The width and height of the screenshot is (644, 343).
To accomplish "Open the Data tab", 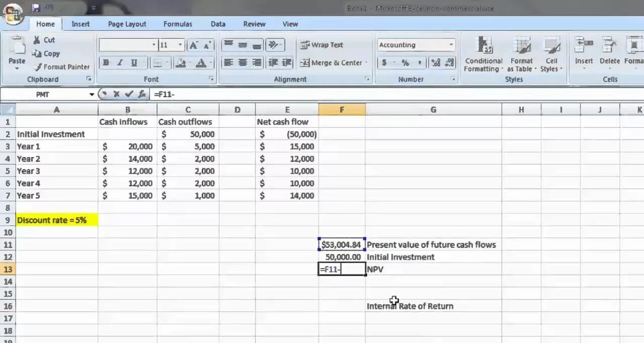I will pyautogui.click(x=218, y=24).
